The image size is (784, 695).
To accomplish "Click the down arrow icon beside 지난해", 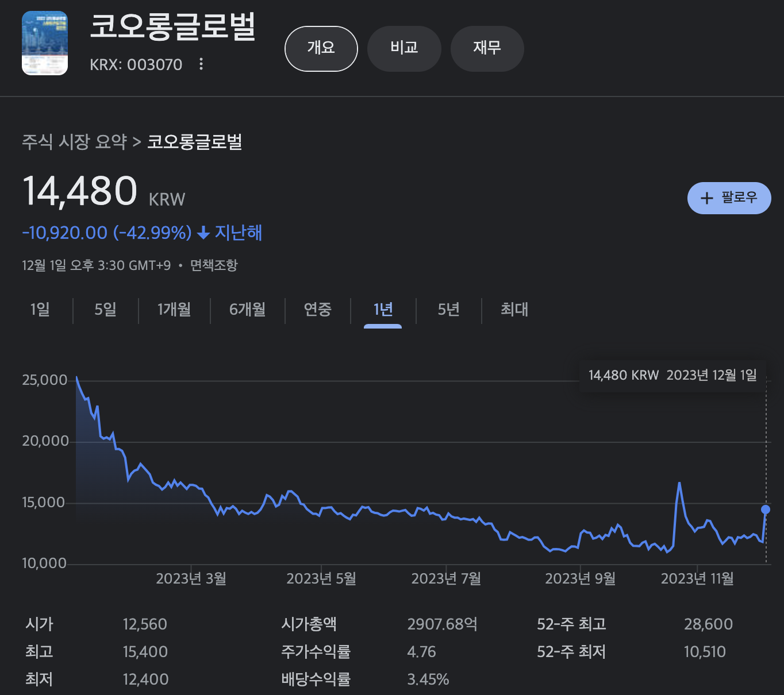I will point(203,233).
